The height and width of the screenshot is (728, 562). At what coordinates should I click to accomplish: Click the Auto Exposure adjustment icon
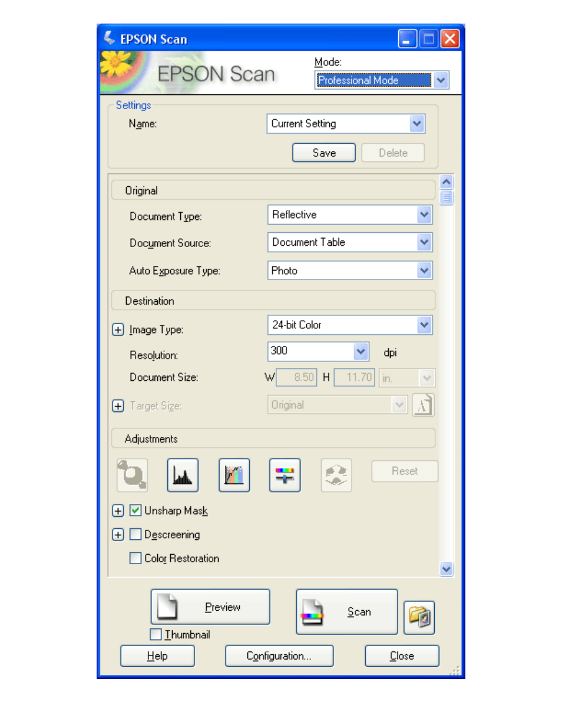[132, 475]
